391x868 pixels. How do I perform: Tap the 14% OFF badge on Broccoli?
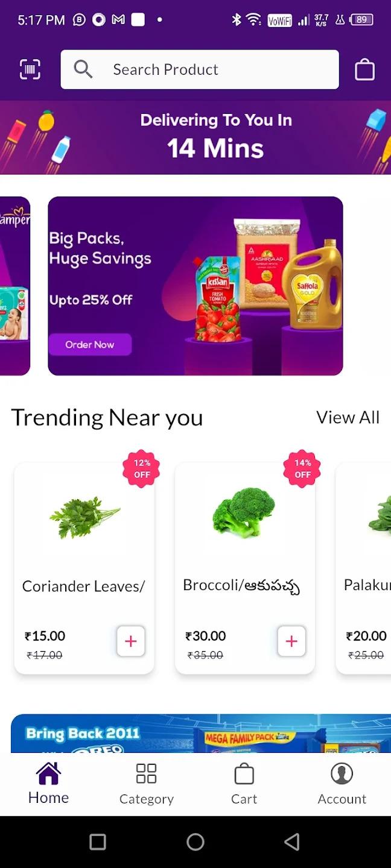302,468
